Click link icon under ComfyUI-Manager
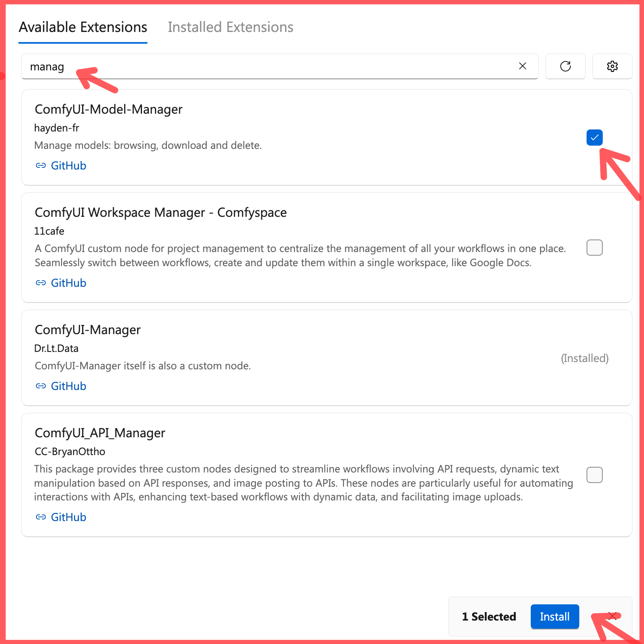The image size is (644, 644). click(x=41, y=386)
